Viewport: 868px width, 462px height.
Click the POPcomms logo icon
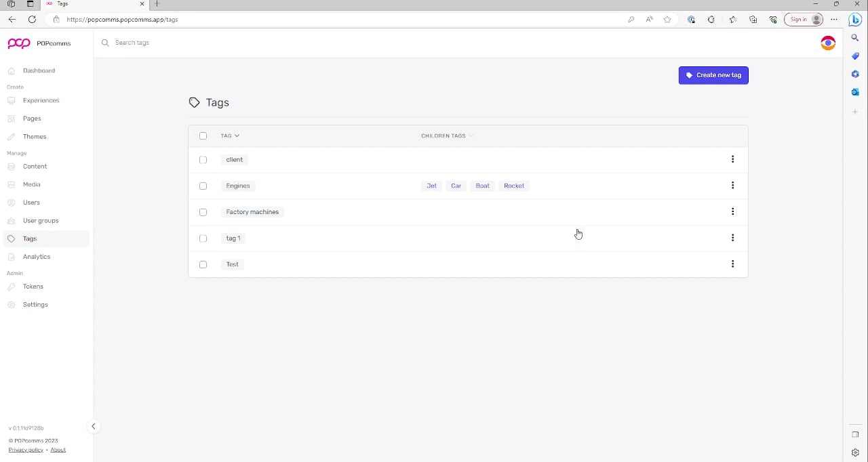[18, 43]
